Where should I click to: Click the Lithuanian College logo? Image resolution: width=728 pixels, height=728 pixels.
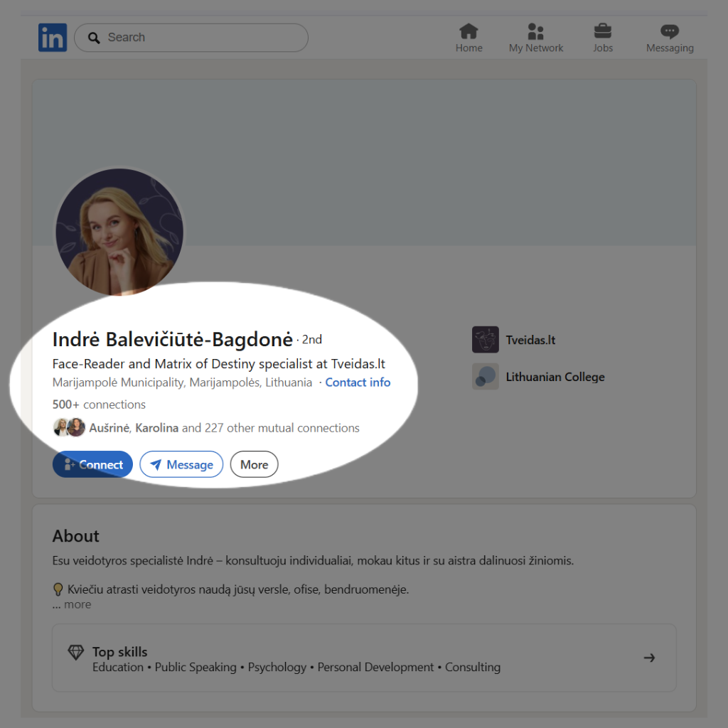coord(486,377)
